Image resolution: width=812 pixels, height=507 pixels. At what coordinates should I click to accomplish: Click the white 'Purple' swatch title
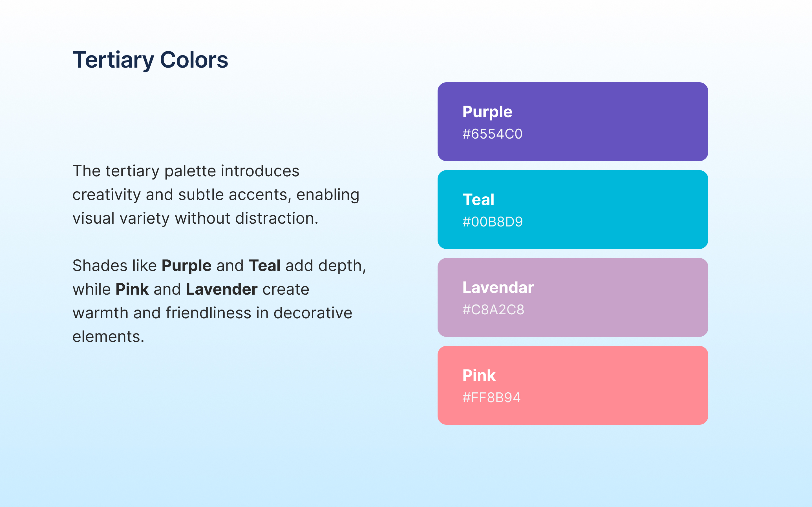point(487,112)
